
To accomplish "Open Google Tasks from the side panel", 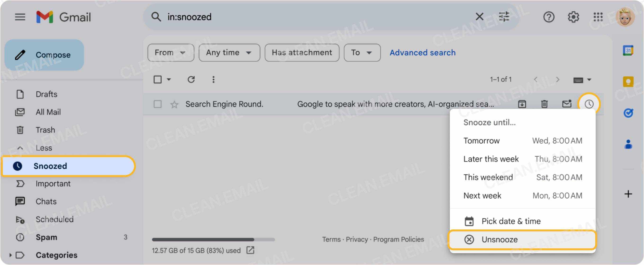I will click(x=628, y=113).
